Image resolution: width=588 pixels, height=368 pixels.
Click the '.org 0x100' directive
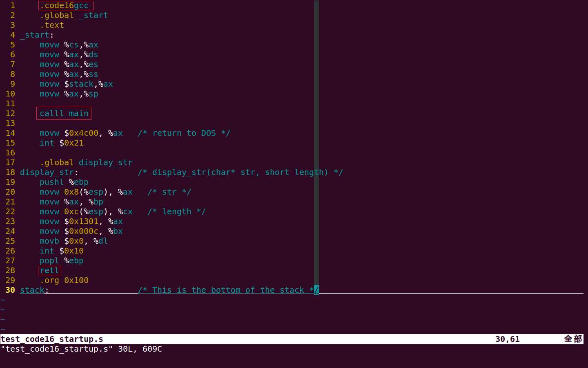(64, 280)
